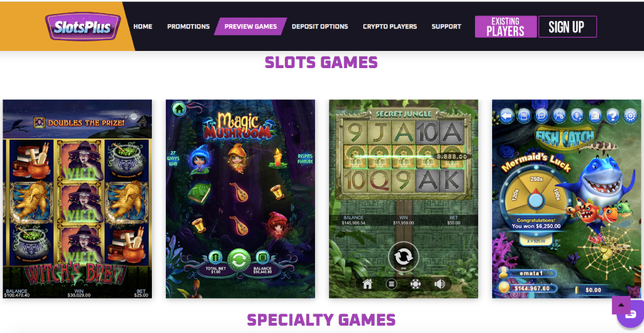The width and height of the screenshot is (644, 333).
Task: Click the question mark help icon in Fish Catch
Action: (x=613, y=115)
